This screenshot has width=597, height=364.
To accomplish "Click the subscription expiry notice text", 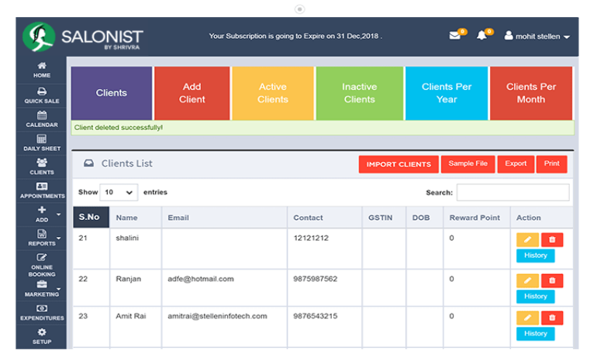I will (x=295, y=36).
